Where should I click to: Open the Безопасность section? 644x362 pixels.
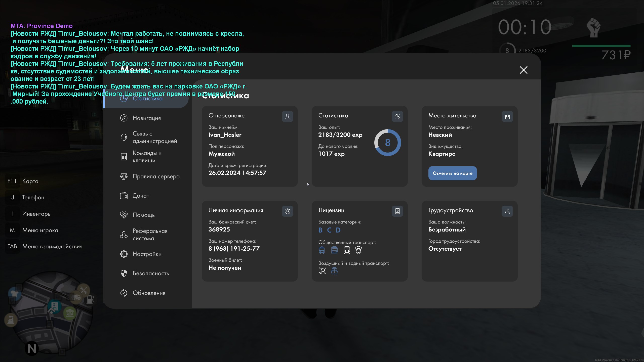click(151, 273)
